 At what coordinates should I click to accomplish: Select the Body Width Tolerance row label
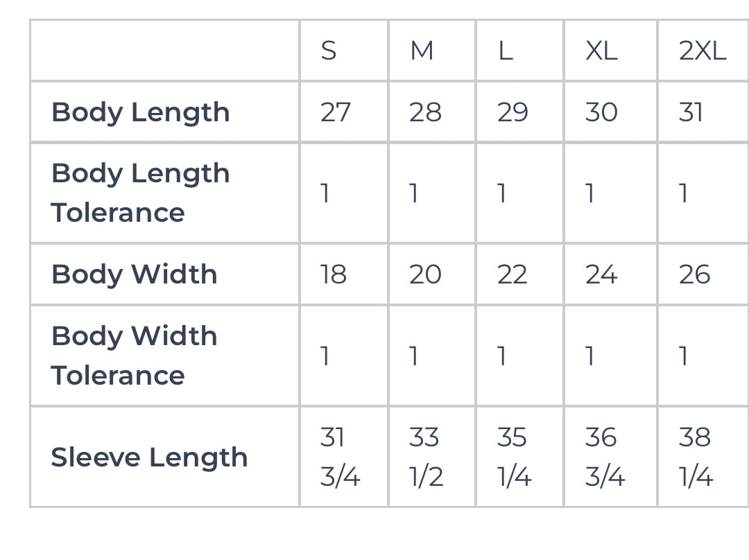pyautogui.click(x=134, y=356)
